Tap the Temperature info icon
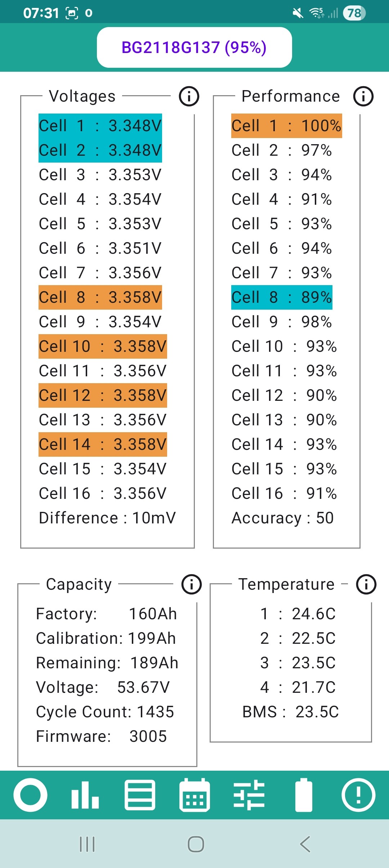Image resolution: width=389 pixels, height=868 pixels. (366, 584)
